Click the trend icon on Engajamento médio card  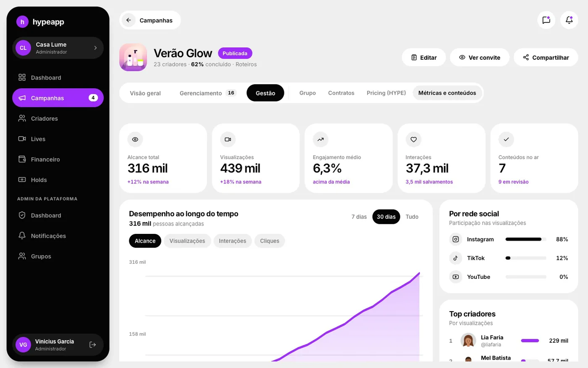[320, 139]
